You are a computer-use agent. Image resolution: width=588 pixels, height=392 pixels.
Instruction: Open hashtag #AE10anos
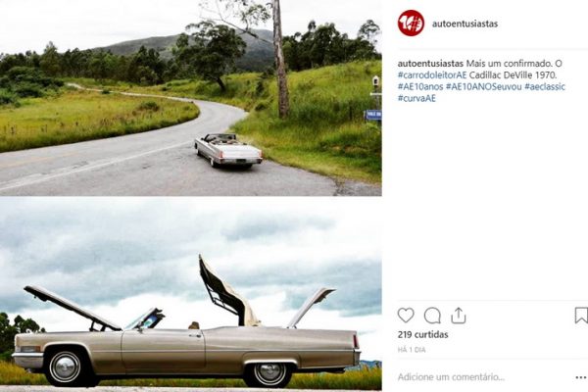[x=420, y=86]
